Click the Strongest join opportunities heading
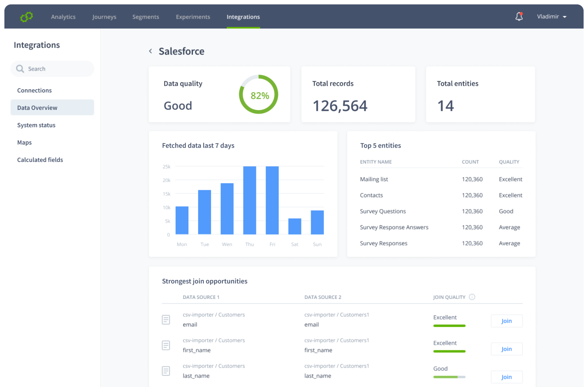588x387 pixels. (205, 281)
